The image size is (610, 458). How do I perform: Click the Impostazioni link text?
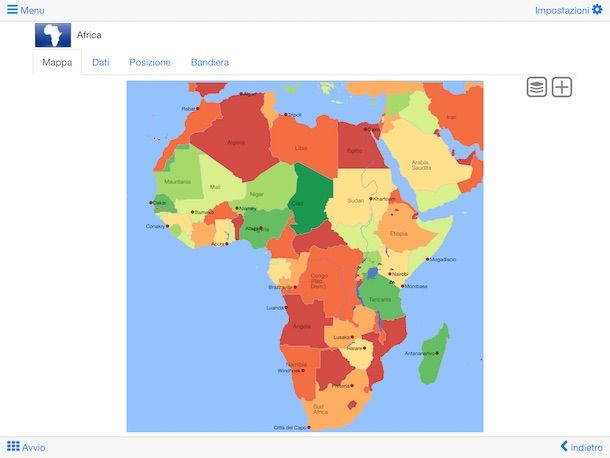pyautogui.click(x=561, y=10)
